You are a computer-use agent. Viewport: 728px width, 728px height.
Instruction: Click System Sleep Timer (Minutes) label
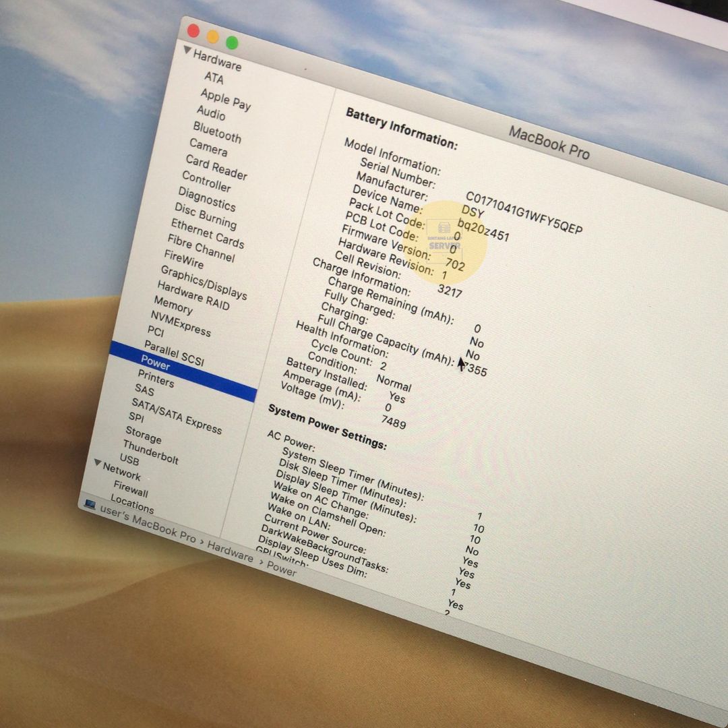point(353,474)
